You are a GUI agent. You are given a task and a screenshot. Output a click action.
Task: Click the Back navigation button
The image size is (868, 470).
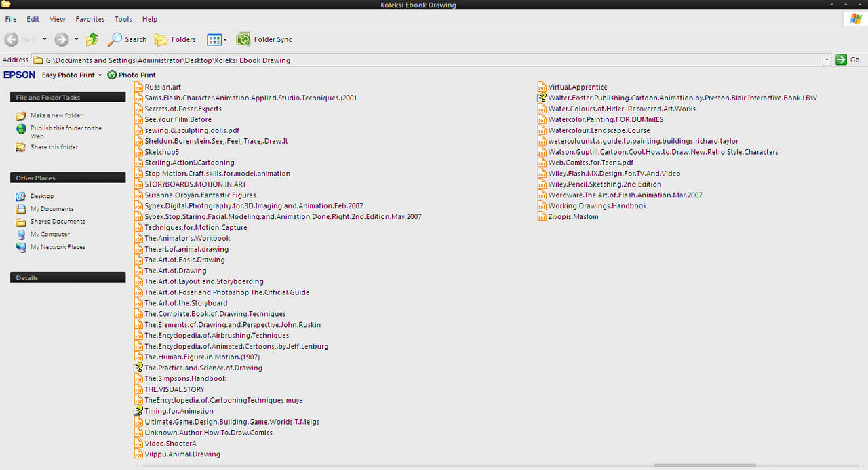click(20, 39)
